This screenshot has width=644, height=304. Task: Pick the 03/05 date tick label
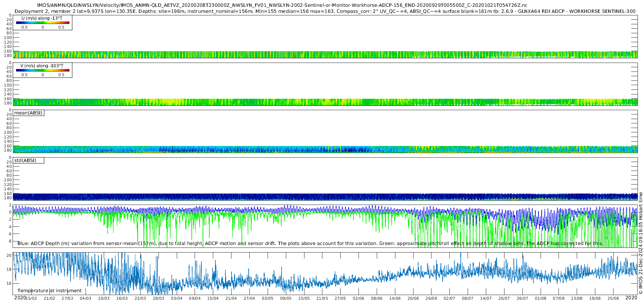(268, 298)
